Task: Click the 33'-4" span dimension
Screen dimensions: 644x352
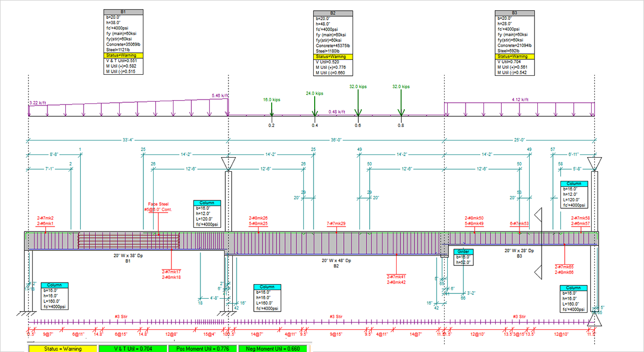Action: pyautogui.click(x=128, y=140)
